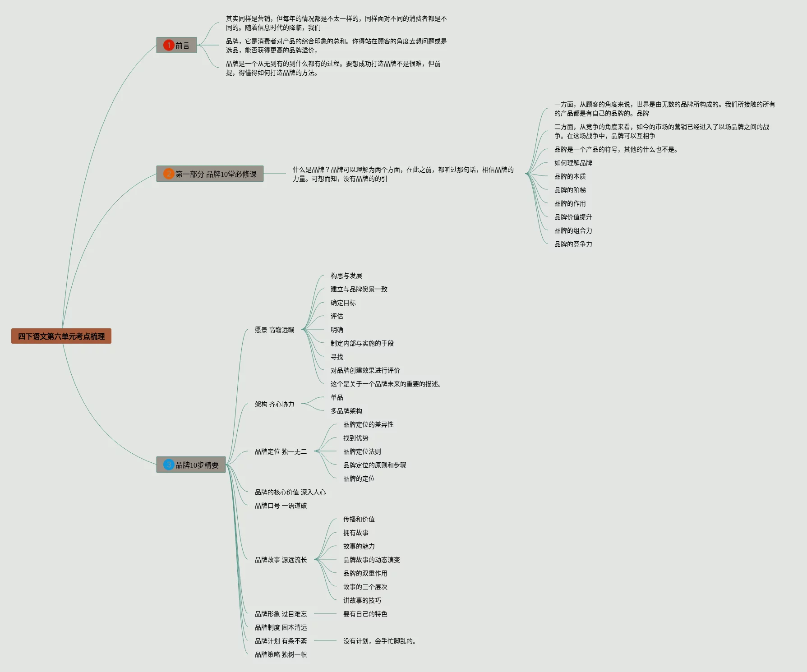Select the 品牌定位 独一无二 branch

coord(281,451)
